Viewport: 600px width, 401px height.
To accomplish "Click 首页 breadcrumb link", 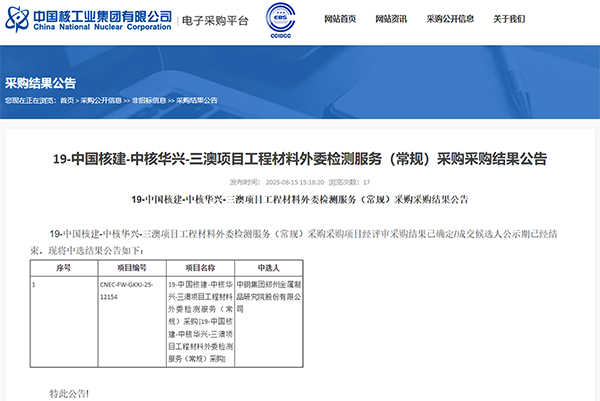I will (x=66, y=100).
